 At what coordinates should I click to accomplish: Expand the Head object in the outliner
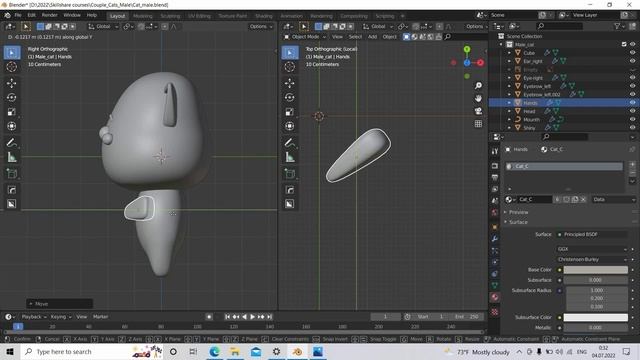click(x=509, y=111)
